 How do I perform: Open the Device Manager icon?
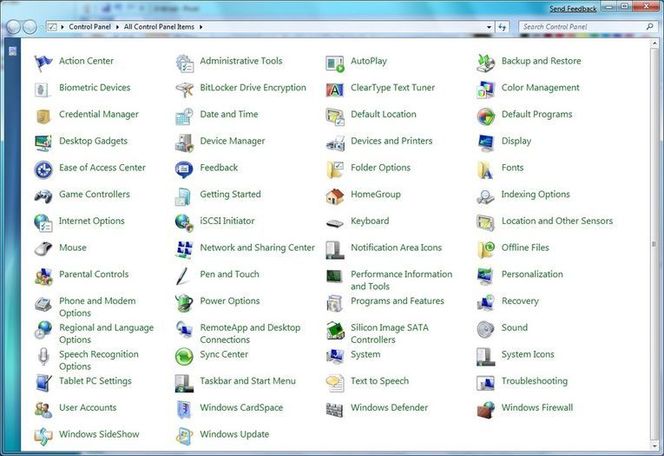coord(185,143)
